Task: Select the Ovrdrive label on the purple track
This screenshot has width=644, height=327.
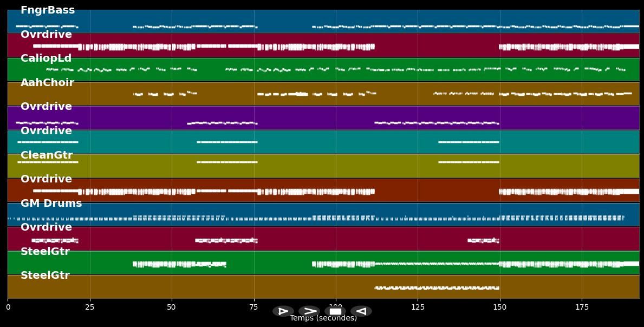Action: tap(46, 107)
